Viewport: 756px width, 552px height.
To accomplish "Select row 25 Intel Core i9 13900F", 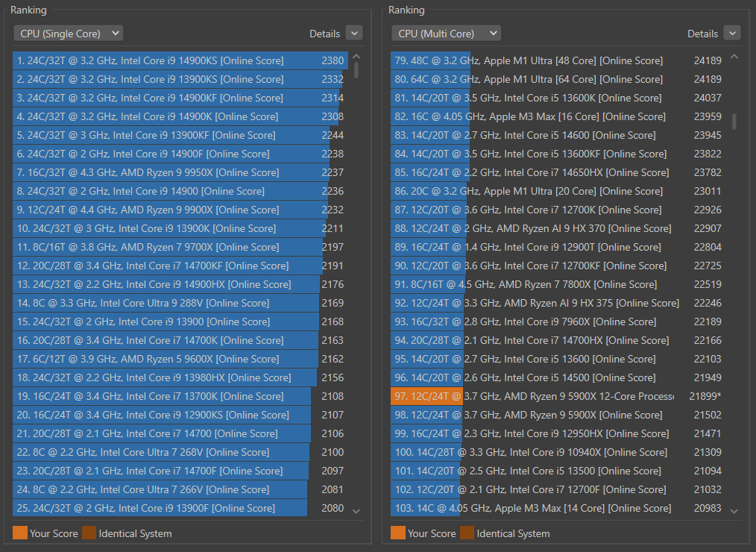I will 180,508.
